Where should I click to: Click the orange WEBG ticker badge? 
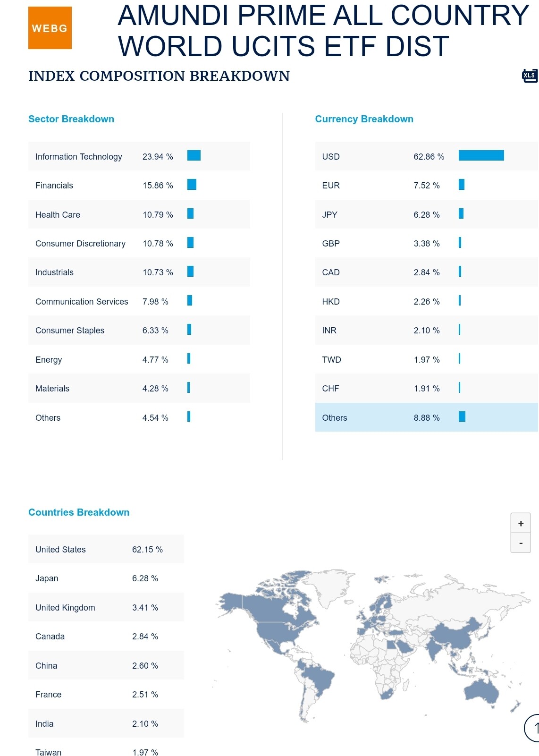click(50, 28)
